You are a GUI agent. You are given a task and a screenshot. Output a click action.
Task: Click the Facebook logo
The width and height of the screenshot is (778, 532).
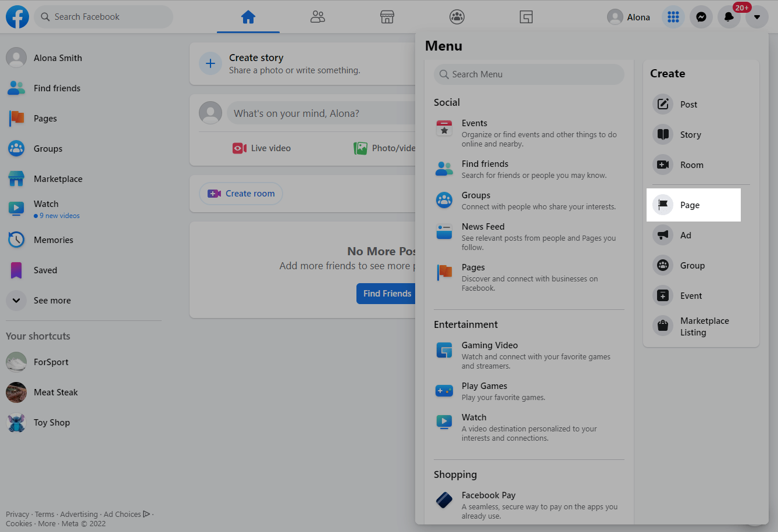pyautogui.click(x=17, y=17)
